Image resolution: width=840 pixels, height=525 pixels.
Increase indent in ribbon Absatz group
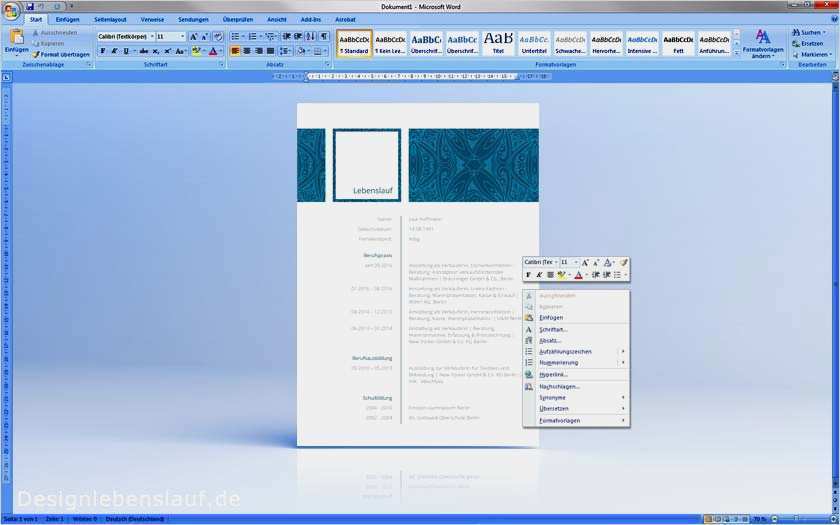(298, 36)
